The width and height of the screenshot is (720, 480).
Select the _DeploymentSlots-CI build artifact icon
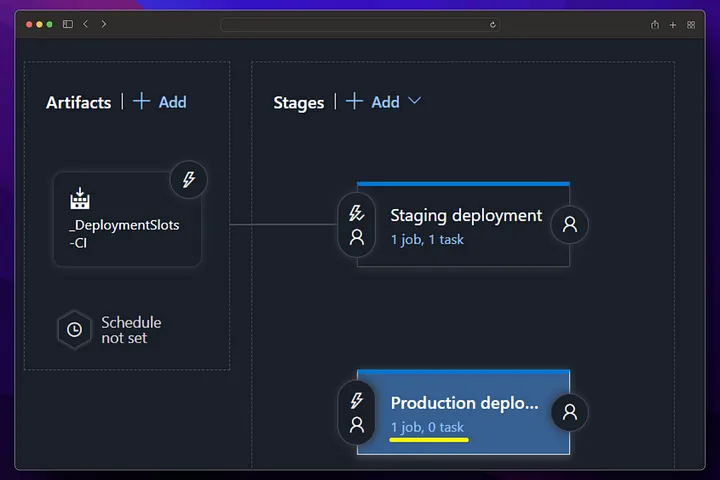click(x=80, y=198)
